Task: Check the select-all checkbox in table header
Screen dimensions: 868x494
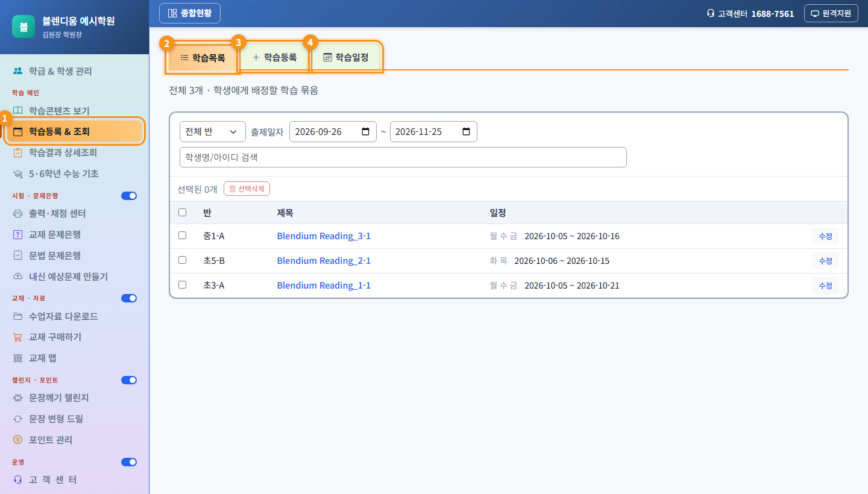Action: pyautogui.click(x=183, y=212)
